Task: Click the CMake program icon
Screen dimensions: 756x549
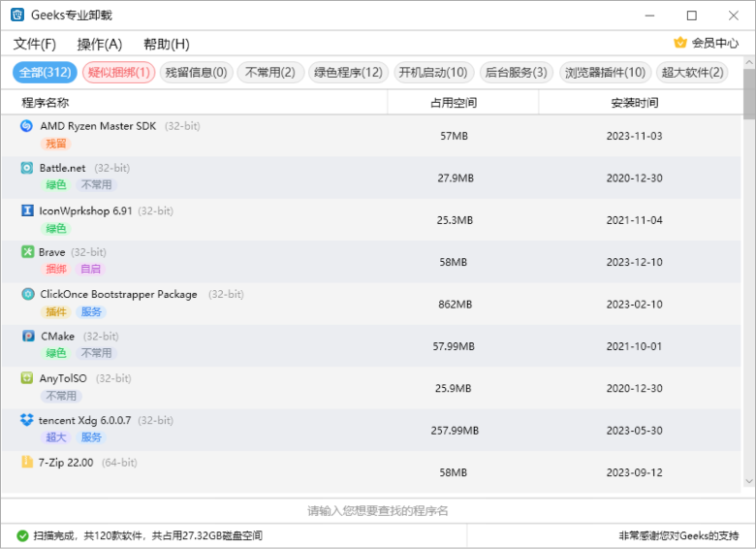Action: tap(27, 337)
